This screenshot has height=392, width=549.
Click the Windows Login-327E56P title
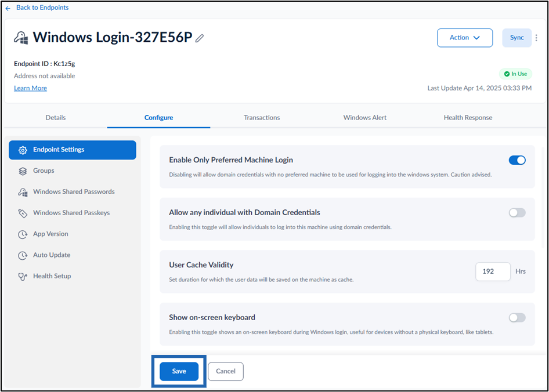[113, 38]
